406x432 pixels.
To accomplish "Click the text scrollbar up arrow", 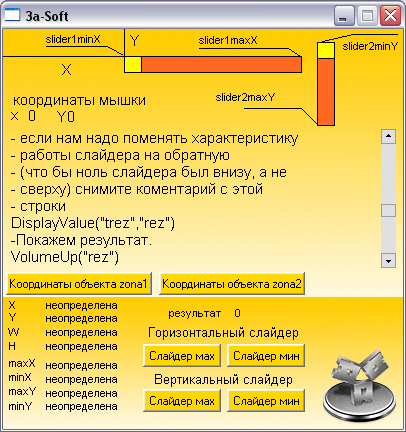I will pos(388,136).
